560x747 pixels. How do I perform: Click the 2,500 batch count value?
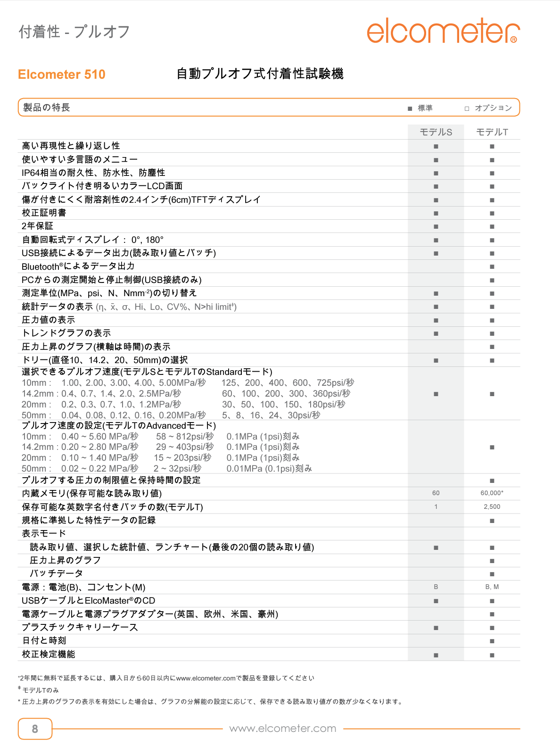(x=492, y=506)
